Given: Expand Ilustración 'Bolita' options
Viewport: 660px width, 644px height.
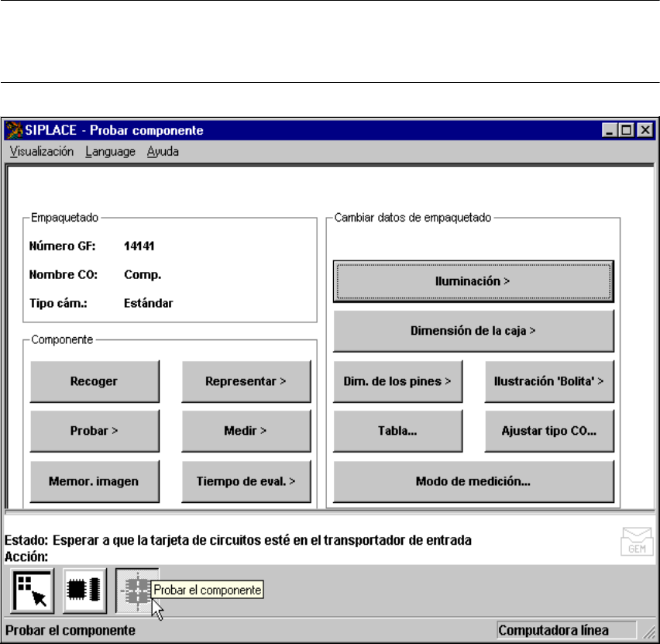Looking at the screenshot, I should point(548,381).
